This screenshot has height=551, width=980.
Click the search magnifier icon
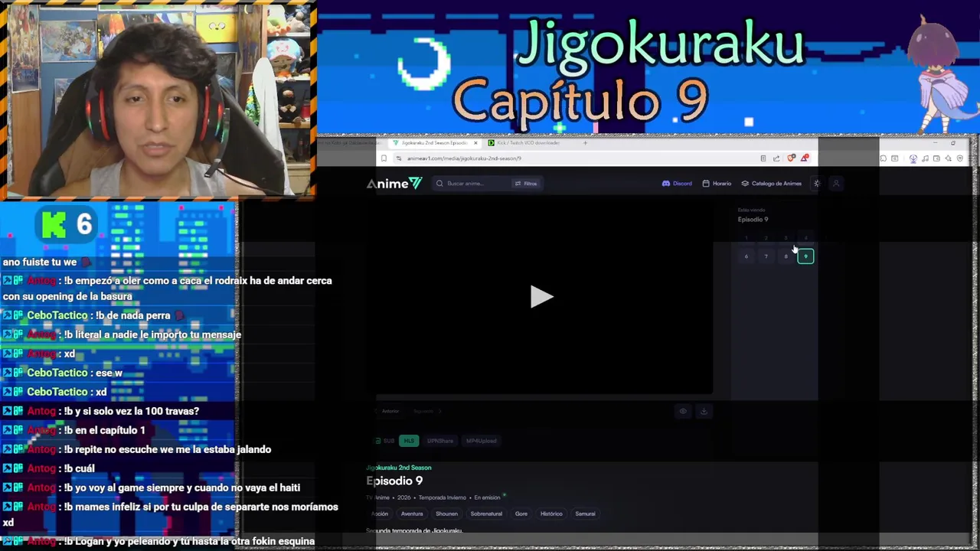point(439,184)
